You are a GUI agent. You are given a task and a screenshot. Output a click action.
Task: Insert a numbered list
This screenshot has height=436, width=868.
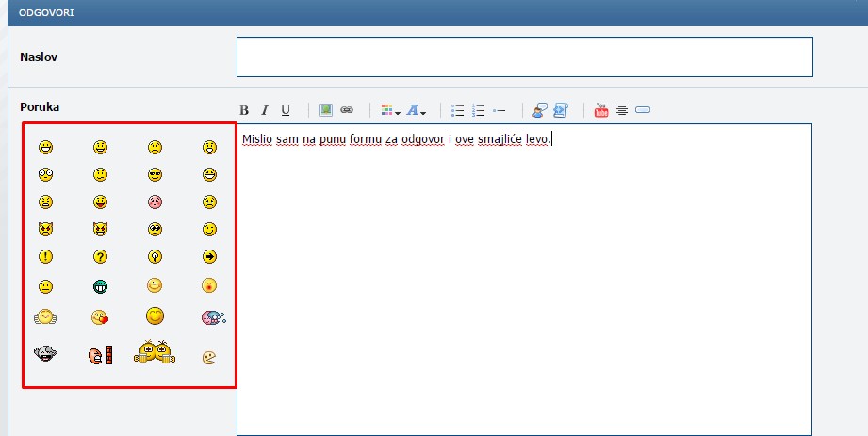click(478, 110)
